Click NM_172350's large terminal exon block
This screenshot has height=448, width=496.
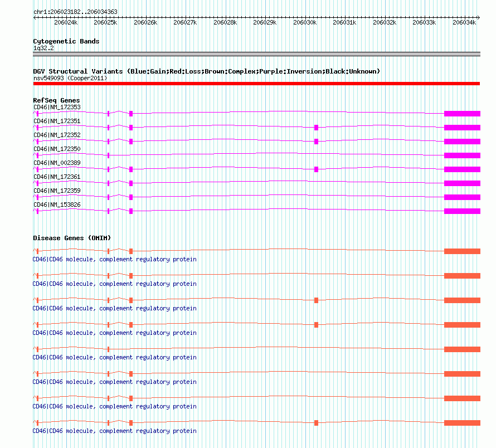[x=462, y=155]
